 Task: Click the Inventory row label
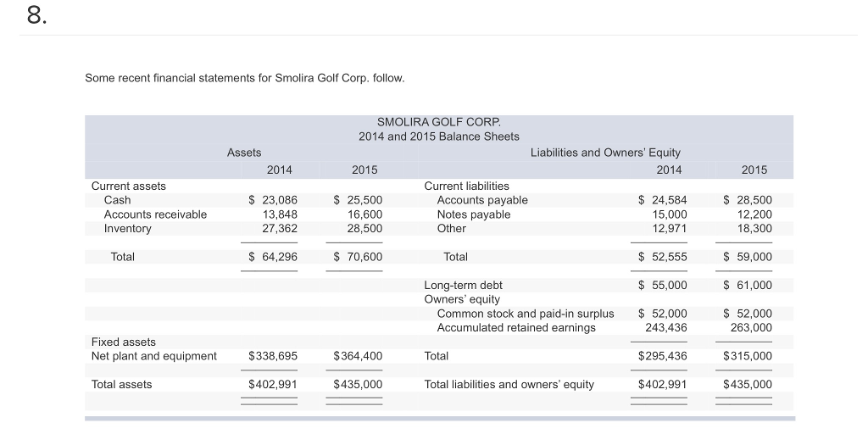[x=127, y=228]
